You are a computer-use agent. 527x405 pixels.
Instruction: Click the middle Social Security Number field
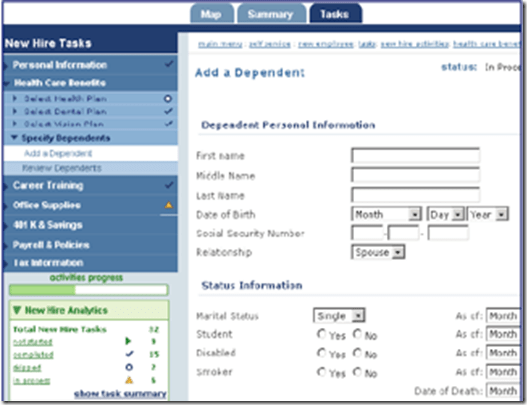click(403, 233)
